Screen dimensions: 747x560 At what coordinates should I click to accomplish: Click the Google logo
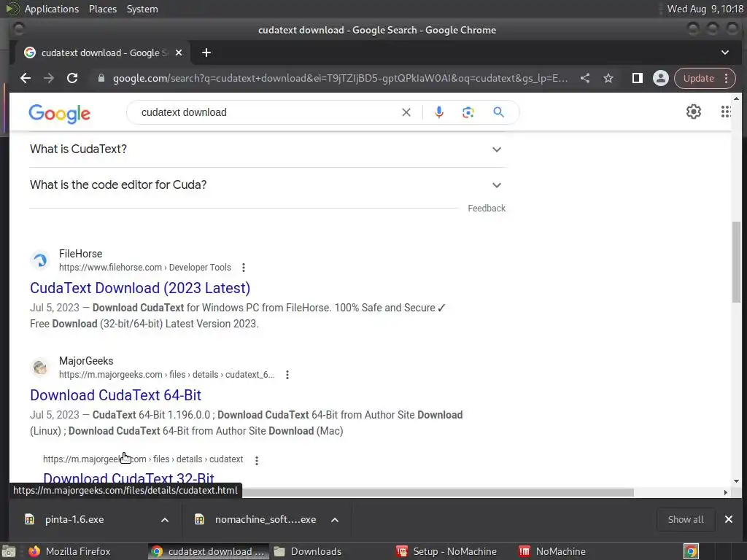[60, 113]
